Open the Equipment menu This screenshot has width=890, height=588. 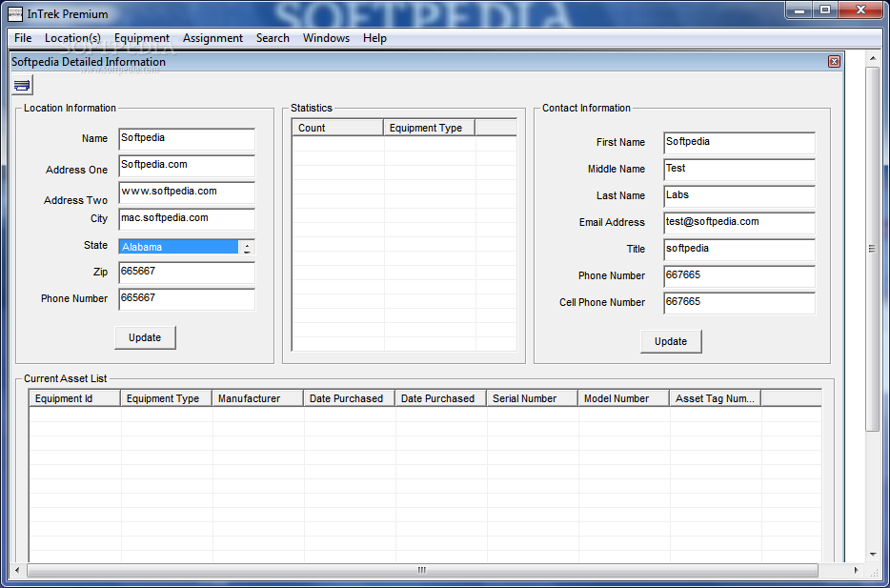pos(142,38)
